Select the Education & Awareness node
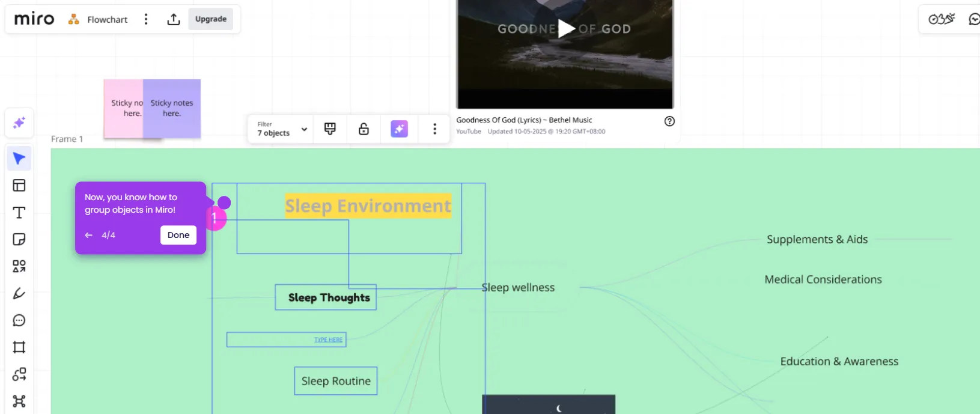980x414 pixels. click(x=839, y=361)
